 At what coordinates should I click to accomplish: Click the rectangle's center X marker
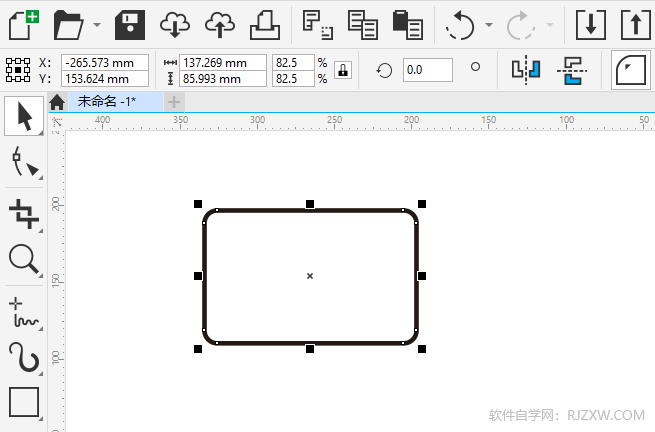[x=310, y=276]
